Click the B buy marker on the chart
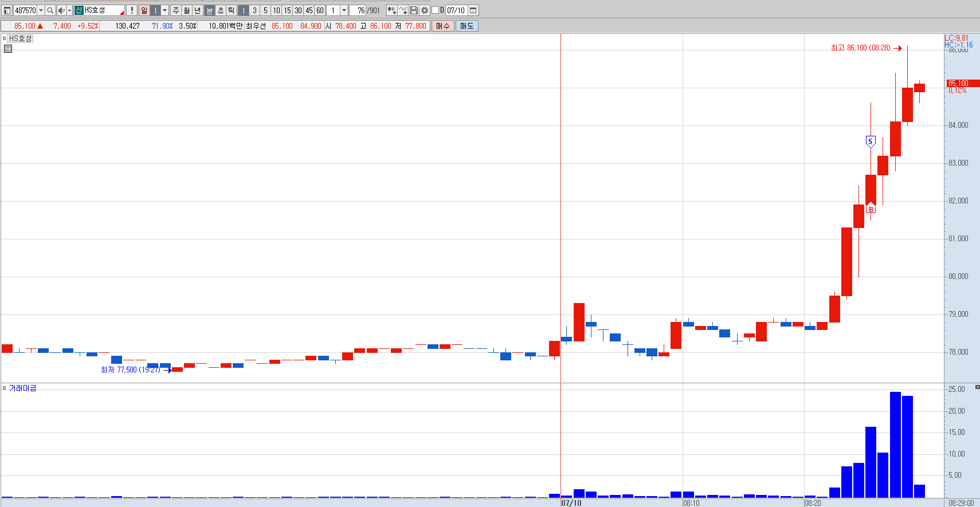Viewport: 980px width, 507px height. click(x=871, y=209)
